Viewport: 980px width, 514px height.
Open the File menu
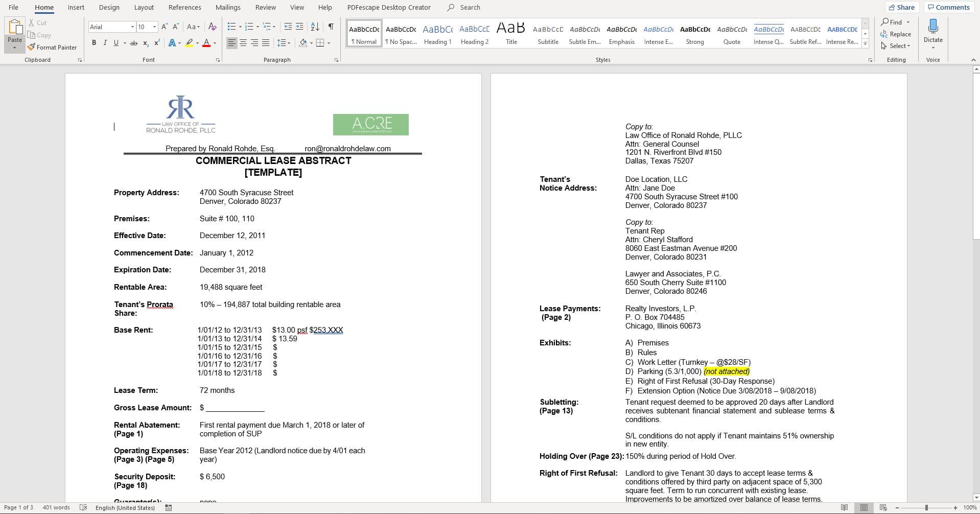click(x=14, y=7)
